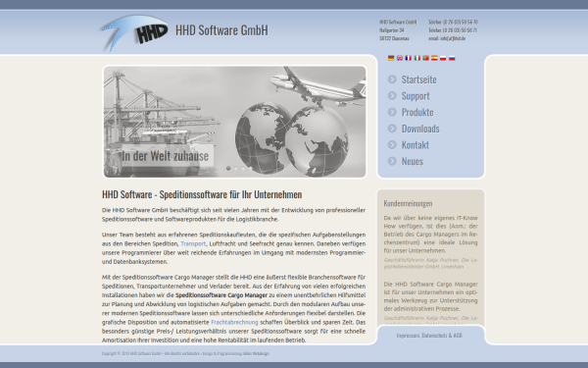Select the Spanish flag icon
The width and height of the screenshot is (588, 368).
(x=434, y=58)
